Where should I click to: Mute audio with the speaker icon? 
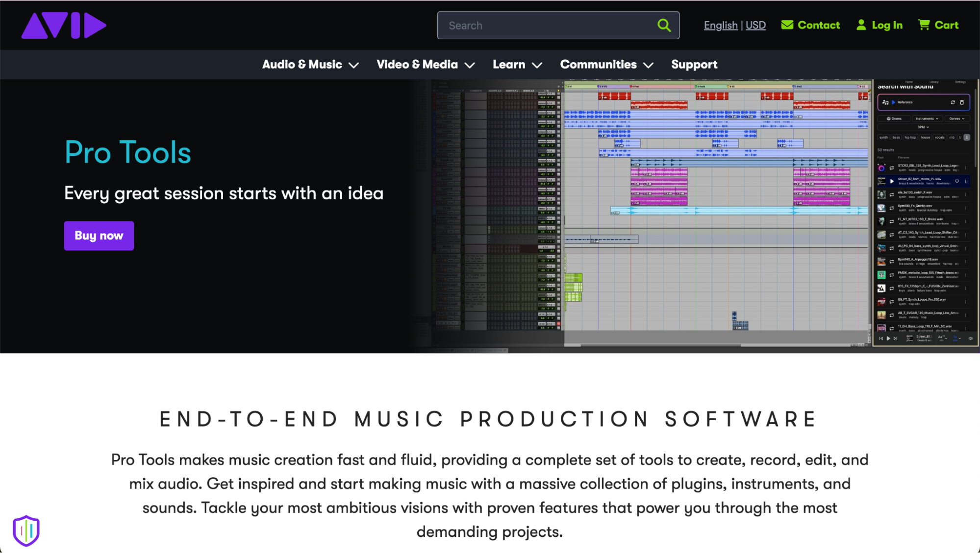971,338
